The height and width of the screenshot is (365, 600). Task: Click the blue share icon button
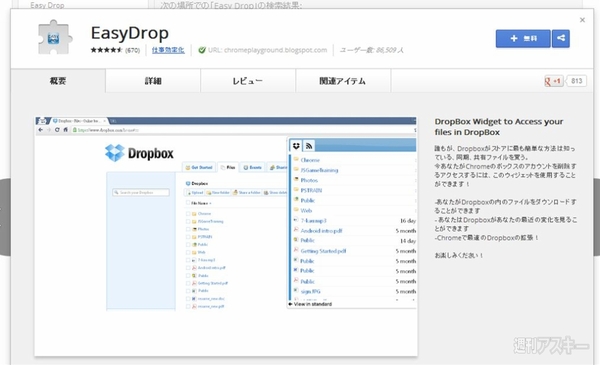[561, 39]
